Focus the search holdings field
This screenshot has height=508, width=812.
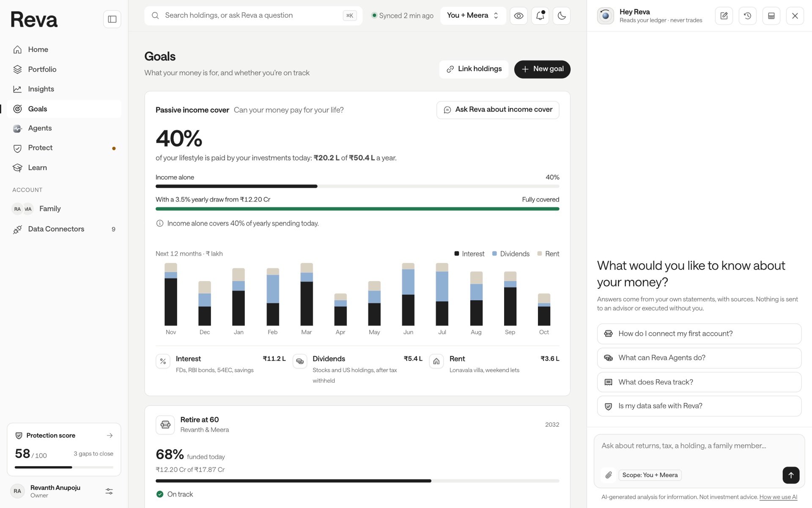pyautogui.click(x=253, y=16)
